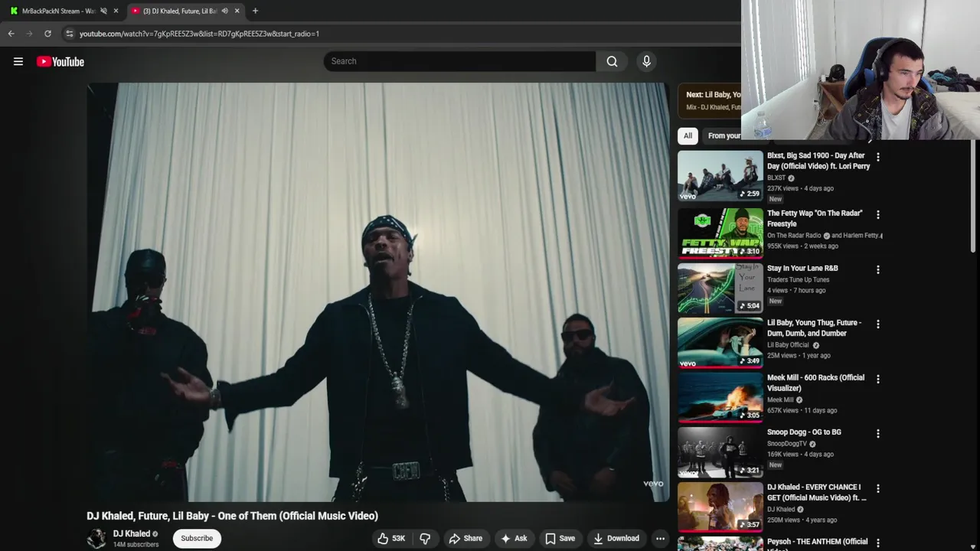Open Stay In Your Lane R&B title
Viewport: 980px width, 551px height.
point(802,268)
